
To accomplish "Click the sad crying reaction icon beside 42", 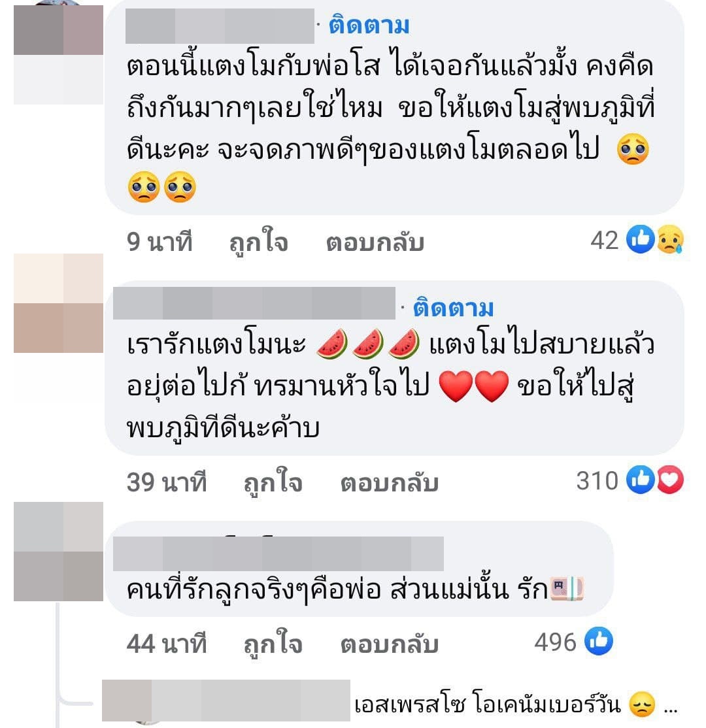I will coord(670,240).
